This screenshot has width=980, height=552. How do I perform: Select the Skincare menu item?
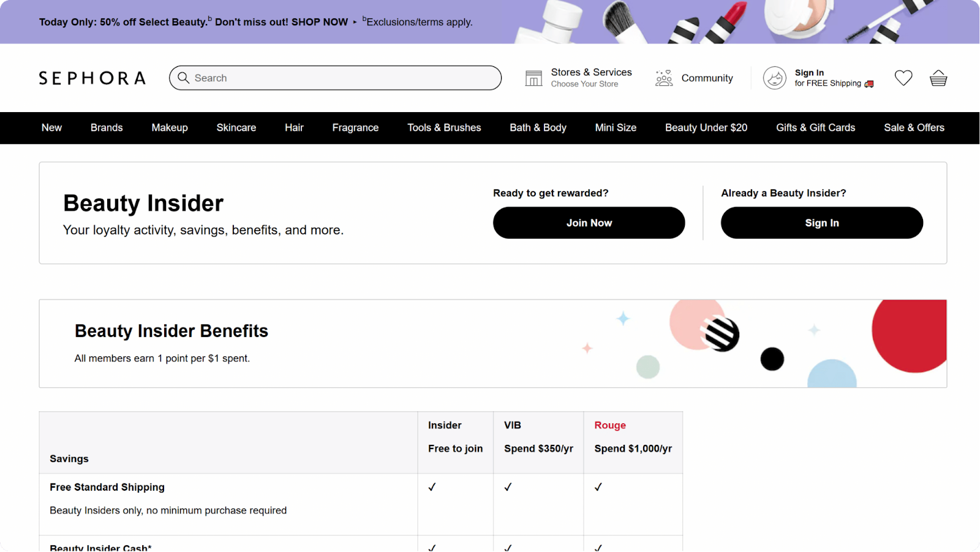(236, 127)
